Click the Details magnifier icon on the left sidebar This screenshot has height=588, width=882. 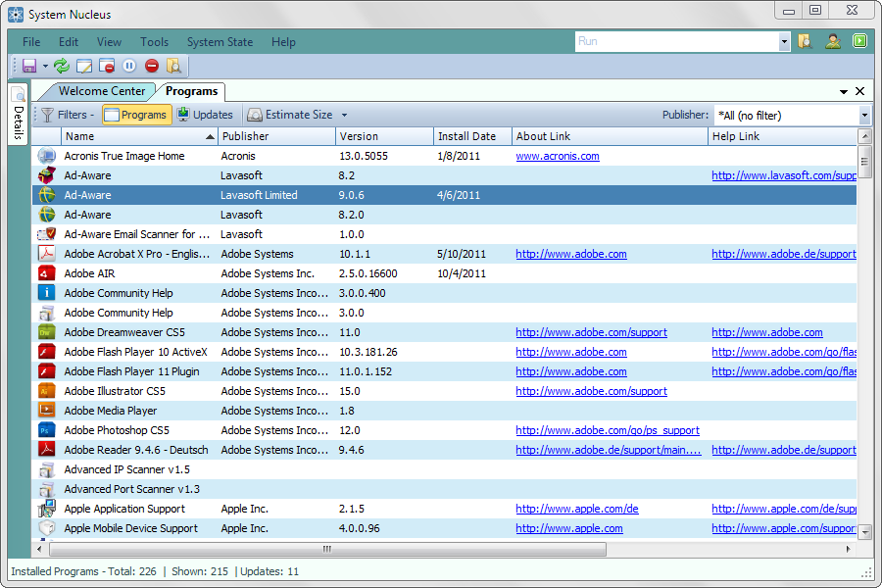tap(18, 92)
